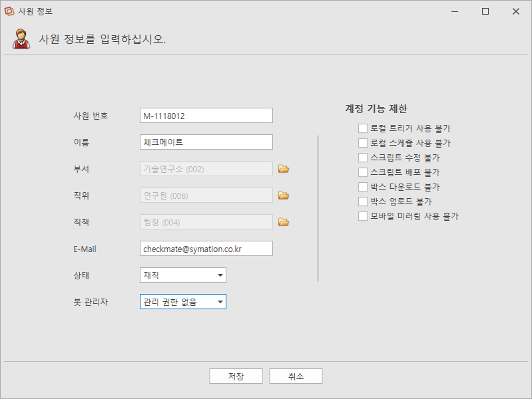Open the 상태 dropdown showing 재직

click(x=183, y=275)
